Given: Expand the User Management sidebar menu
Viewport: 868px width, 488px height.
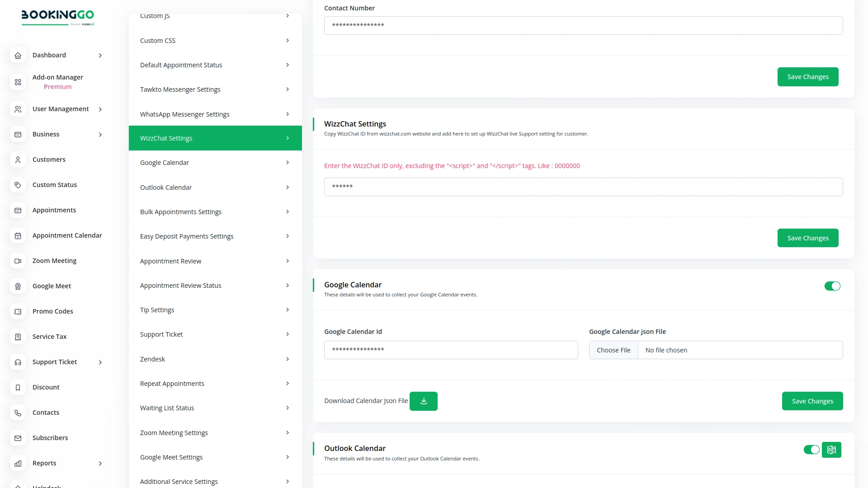Looking at the screenshot, I should pos(100,109).
